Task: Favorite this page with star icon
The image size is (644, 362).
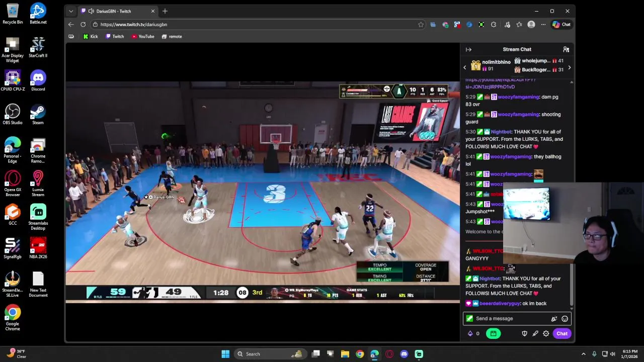Action: coord(421,24)
